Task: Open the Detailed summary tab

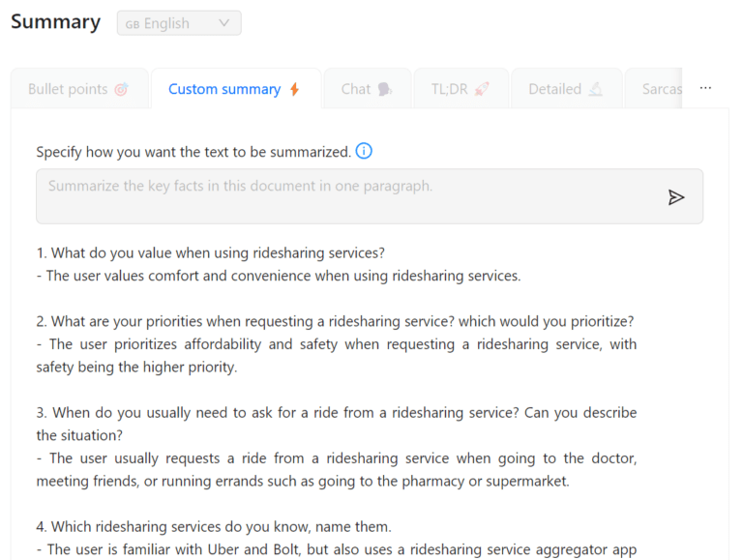Action: (555, 89)
